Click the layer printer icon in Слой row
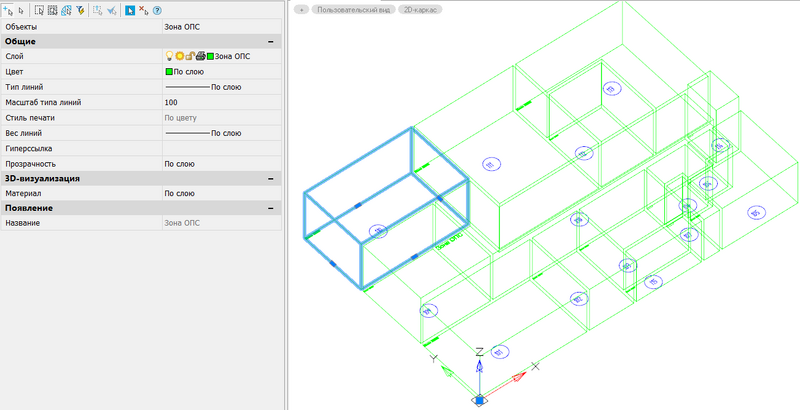800x410 pixels. coord(200,56)
